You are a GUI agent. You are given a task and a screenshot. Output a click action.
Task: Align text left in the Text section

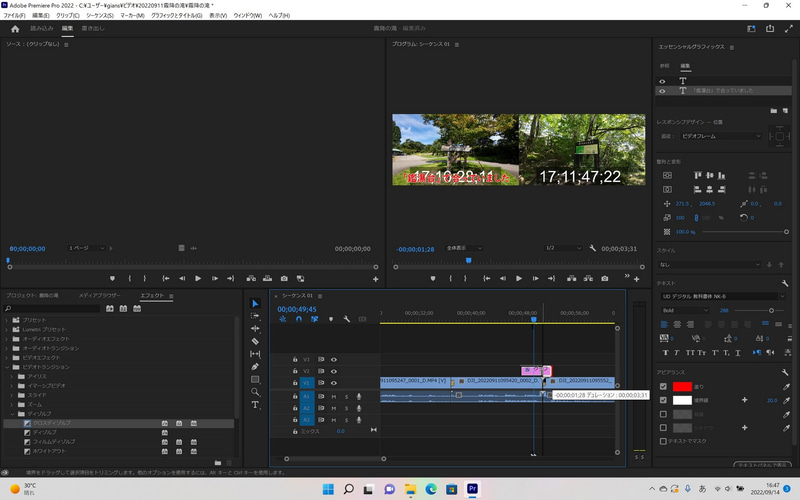[x=664, y=324]
